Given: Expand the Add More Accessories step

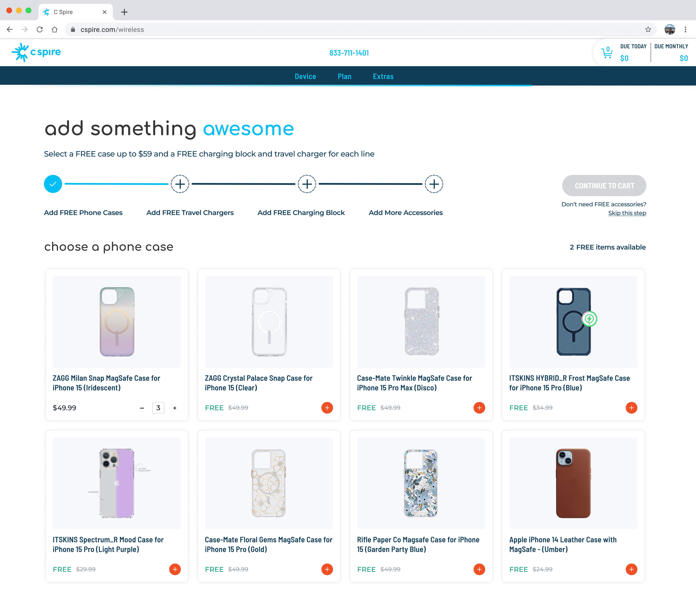Looking at the screenshot, I should [x=434, y=184].
